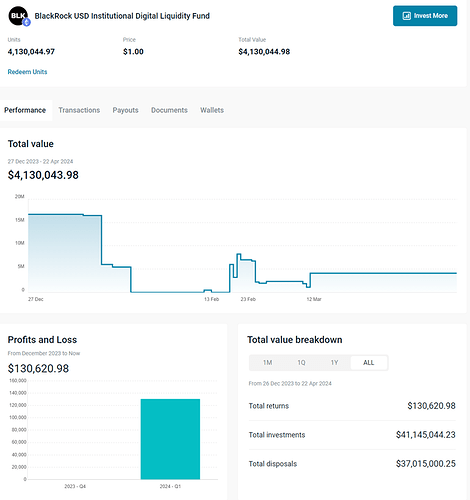The width and height of the screenshot is (470, 500).
Task: Click the fund name BlackRock USD Institutional Digital Liquidity Fund
Action: 122,16
